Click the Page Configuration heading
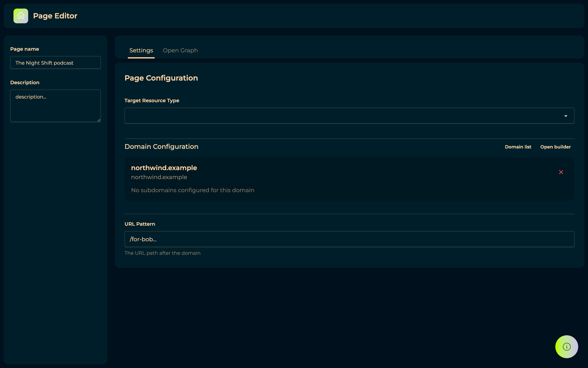 (161, 78)
